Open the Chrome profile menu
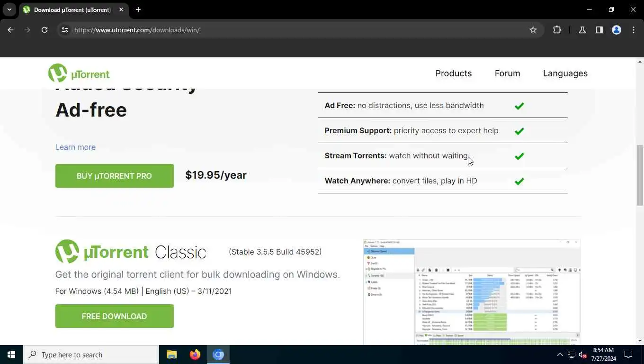The height and width of the screenshot is (364, 644). (x=617, y=30)
